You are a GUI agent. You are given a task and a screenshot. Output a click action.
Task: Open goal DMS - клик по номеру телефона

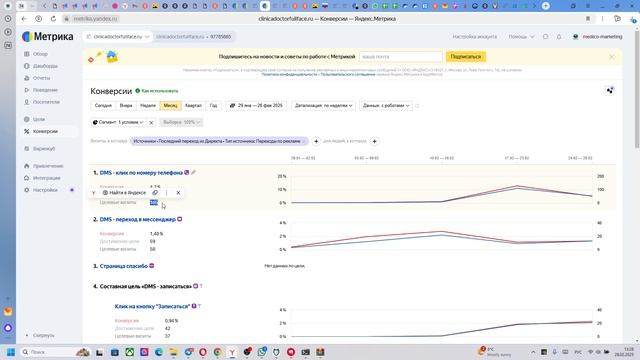[141, 173]
